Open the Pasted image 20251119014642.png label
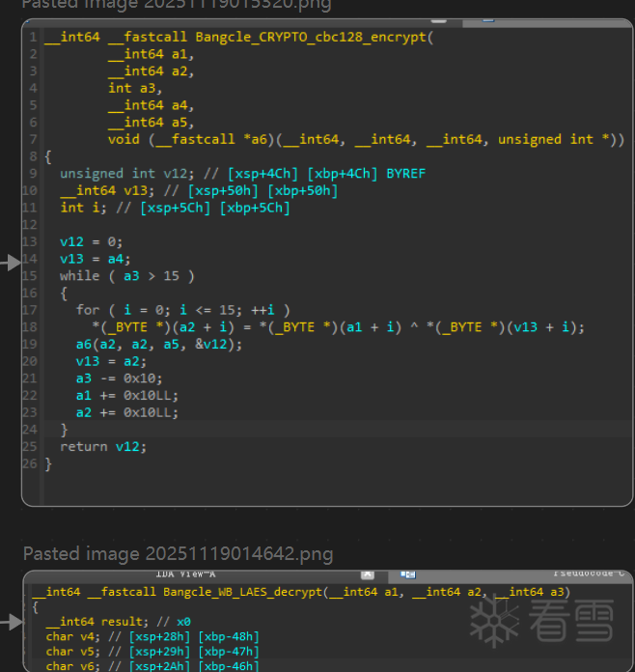Image resolution: width=635 pixels, height=672 pixels. [178, 553]
